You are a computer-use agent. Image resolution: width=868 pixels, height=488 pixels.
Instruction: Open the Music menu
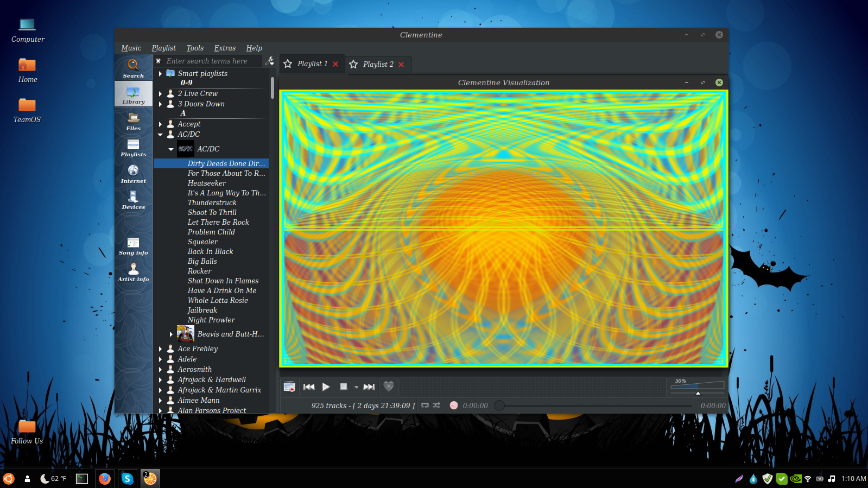point(131,48)
